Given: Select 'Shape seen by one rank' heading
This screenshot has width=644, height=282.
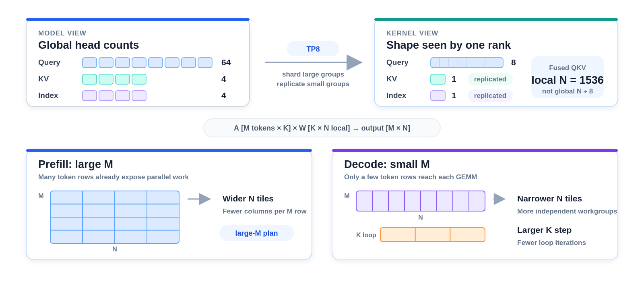Looking at the screenshot, I should [x=448, y=45].
